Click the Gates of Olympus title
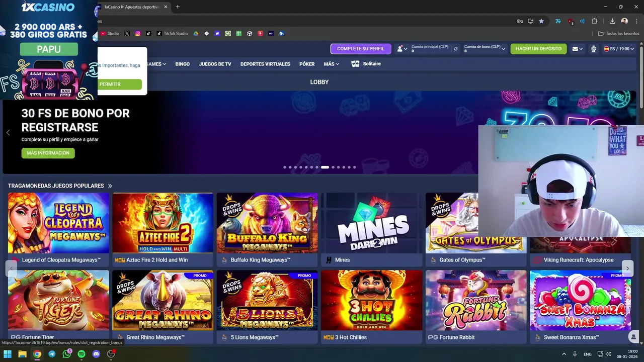Viewport: 644px width, 362px height. pos(462,260)
